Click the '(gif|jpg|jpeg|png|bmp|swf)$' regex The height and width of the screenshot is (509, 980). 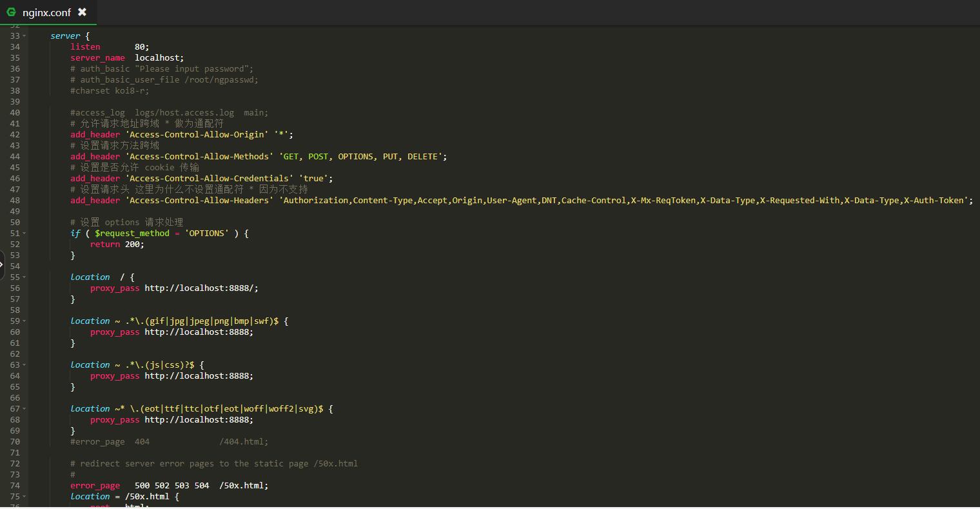coord(211,321)
